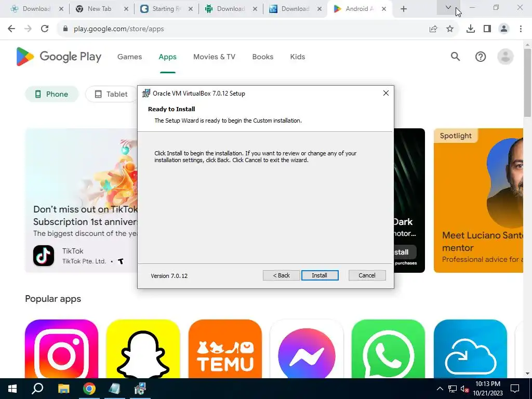This screenshot has height=399, width=532.
Task: Open the Kids section in Google Play
Action: point(298,57)
